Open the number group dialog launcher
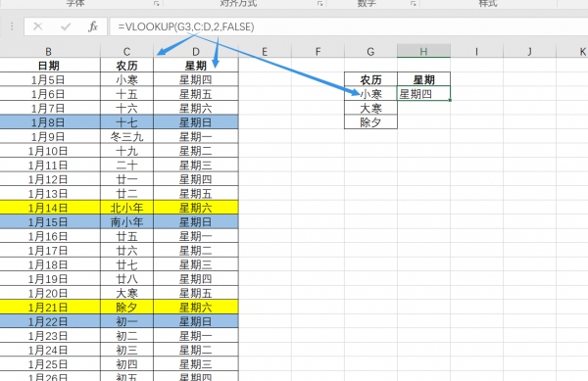This screenshot has height=381, width=588. tap(413, 3)
